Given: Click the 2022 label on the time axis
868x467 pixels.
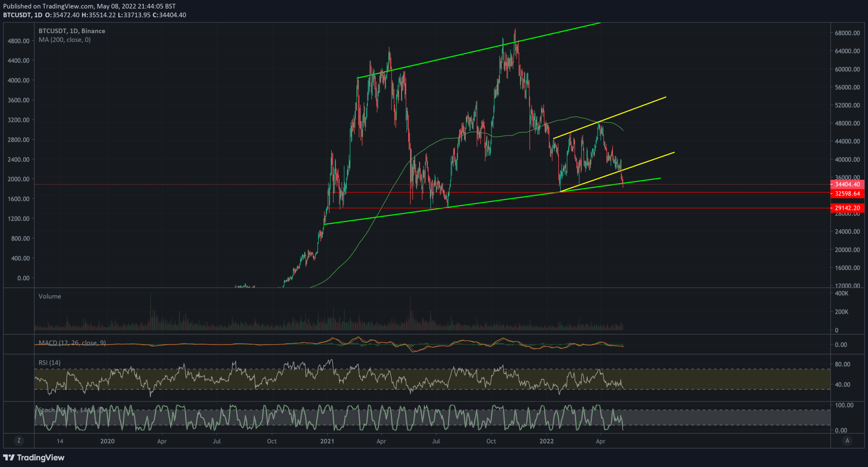Looking at the screenshot, I should click(546, 441).
